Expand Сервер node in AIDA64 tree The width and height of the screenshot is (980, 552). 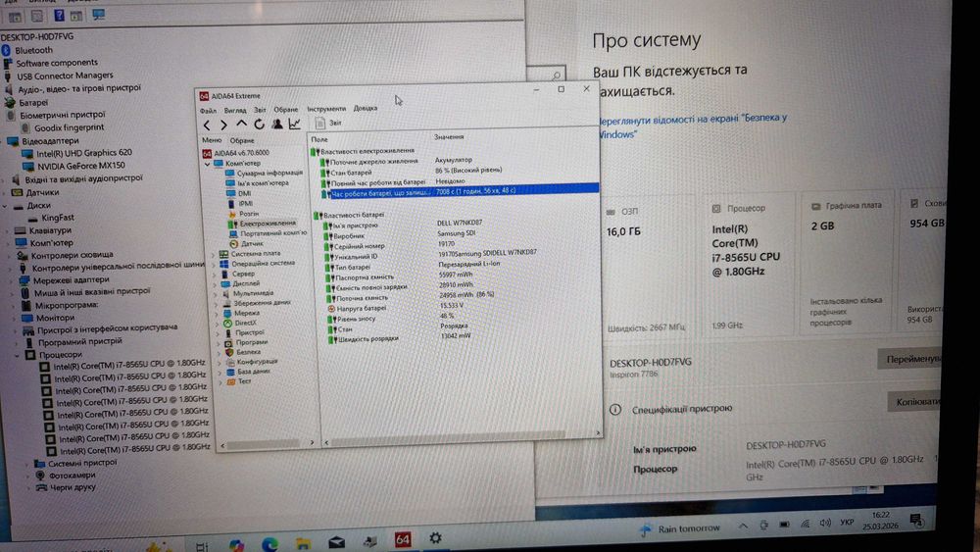tap(215, 275)
